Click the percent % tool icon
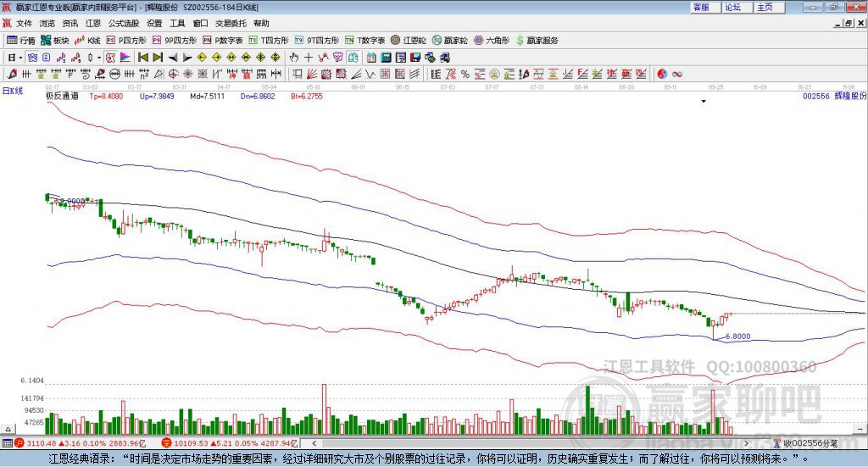 [465, 74]
